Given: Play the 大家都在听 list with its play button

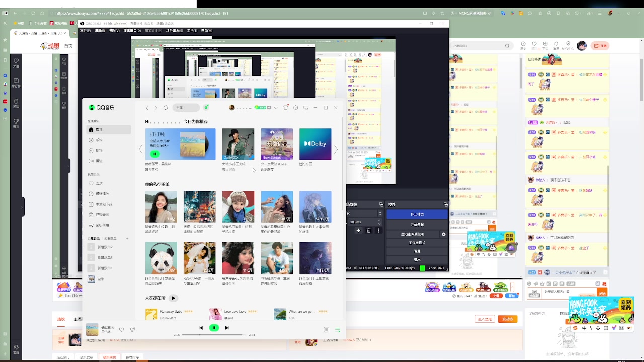Looking at the screenshot, I should point(173,298).
